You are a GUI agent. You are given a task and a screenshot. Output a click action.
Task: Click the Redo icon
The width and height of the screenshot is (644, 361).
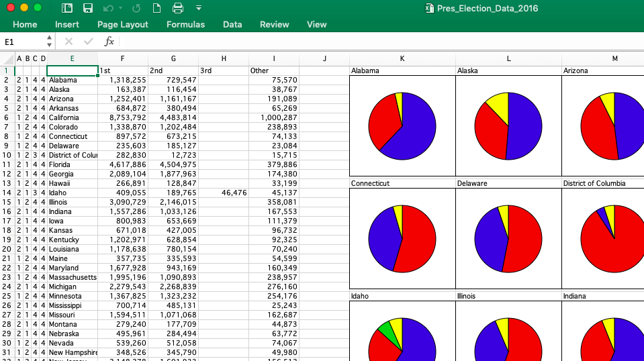coord(136,8)
